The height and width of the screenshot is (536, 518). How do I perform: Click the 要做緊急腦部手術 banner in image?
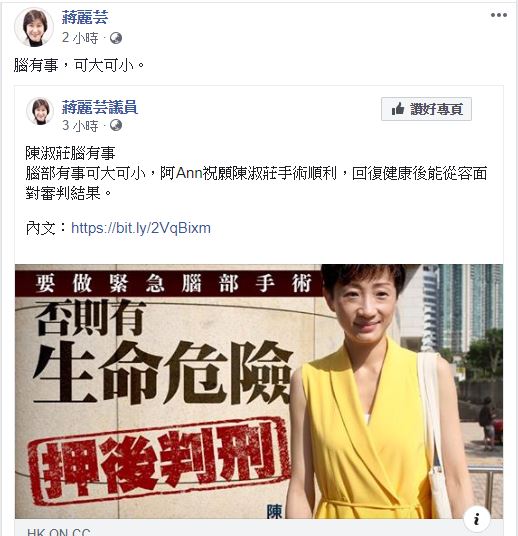point(173,283)
